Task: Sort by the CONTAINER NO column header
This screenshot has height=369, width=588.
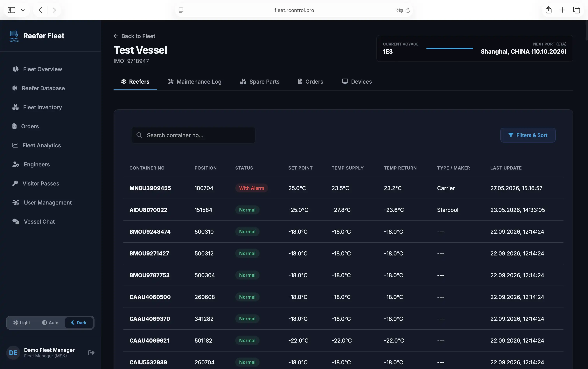Action: point(147,168)
